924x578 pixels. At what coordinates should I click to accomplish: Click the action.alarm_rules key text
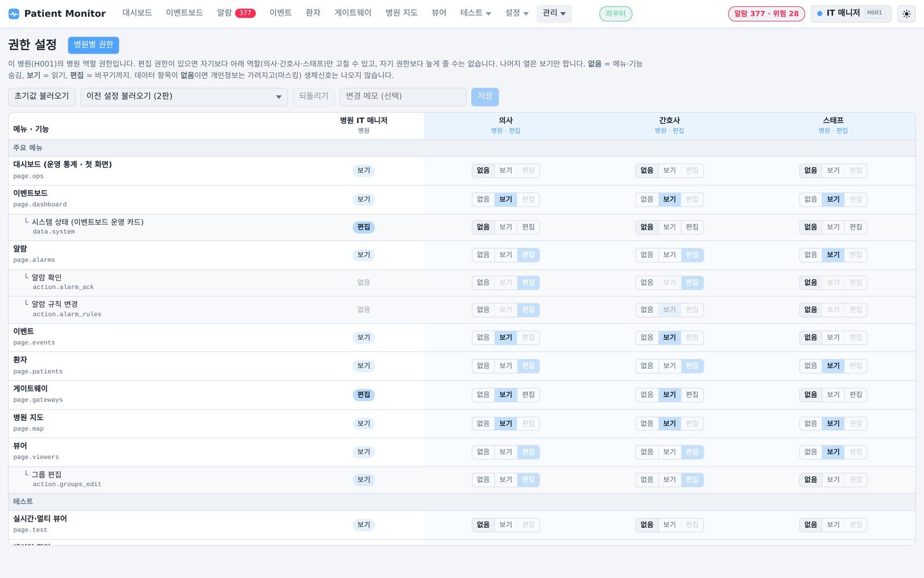[x=67, y=314]
